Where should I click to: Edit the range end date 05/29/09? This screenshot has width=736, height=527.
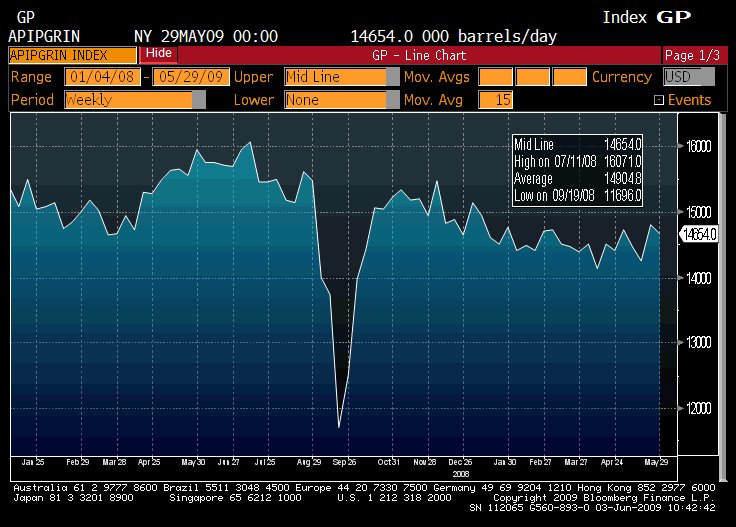[191, 77]
